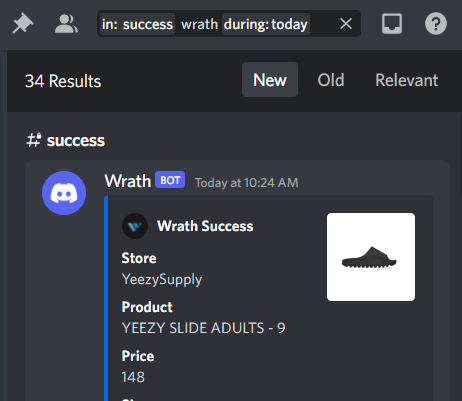The height and width of the screenshot is (401, 462).
Task: Click the 'Product' field label
Action: tap(147, 307)
